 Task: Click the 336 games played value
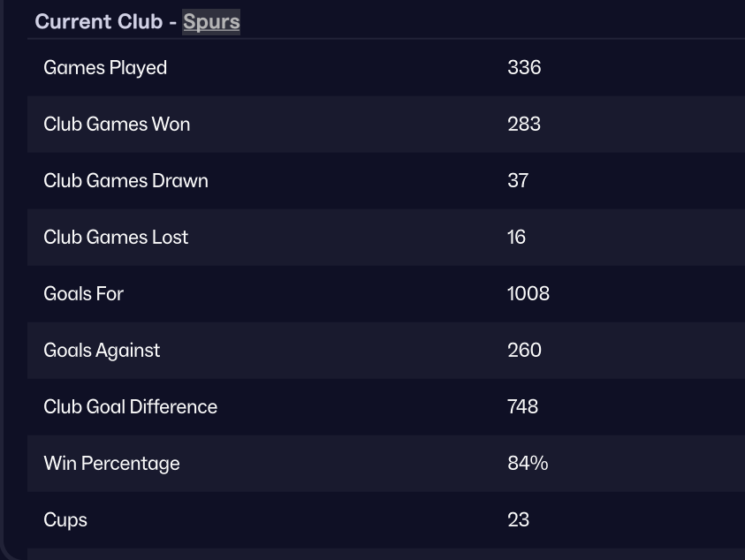click(x=524, y=68)
